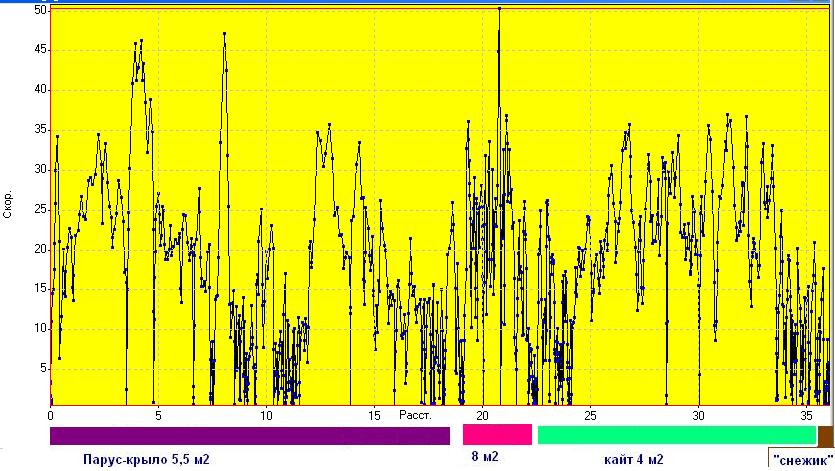Click the pink 8 м2 segment bar
This screenshot has height=471, width=835.
(497, 435)
